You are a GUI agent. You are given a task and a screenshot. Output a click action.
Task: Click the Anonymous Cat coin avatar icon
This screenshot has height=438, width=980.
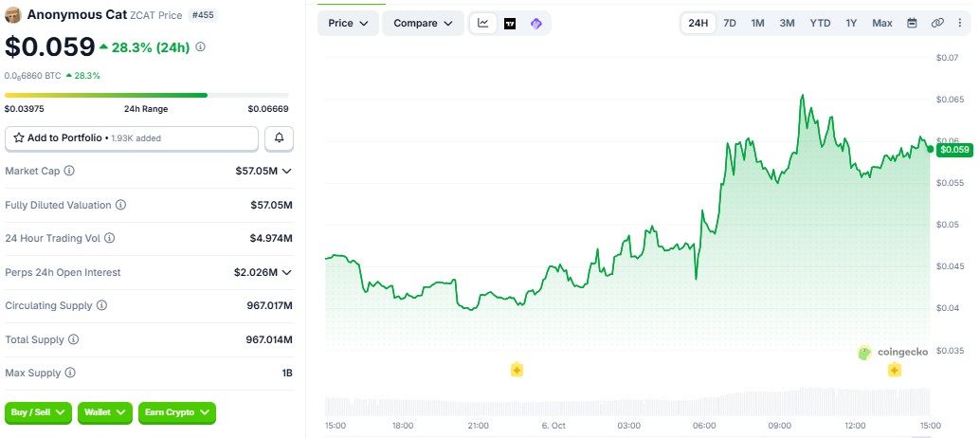(x=13, y=15)
